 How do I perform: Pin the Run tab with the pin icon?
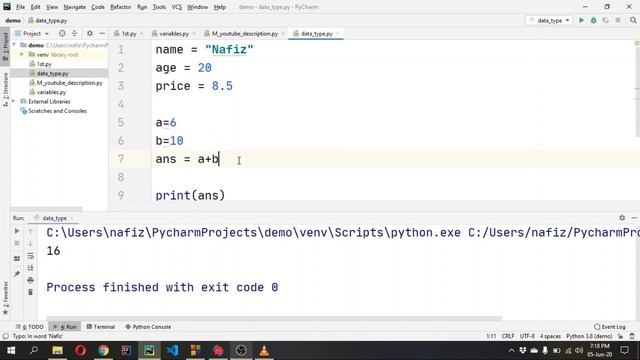(x=17, y=273)
